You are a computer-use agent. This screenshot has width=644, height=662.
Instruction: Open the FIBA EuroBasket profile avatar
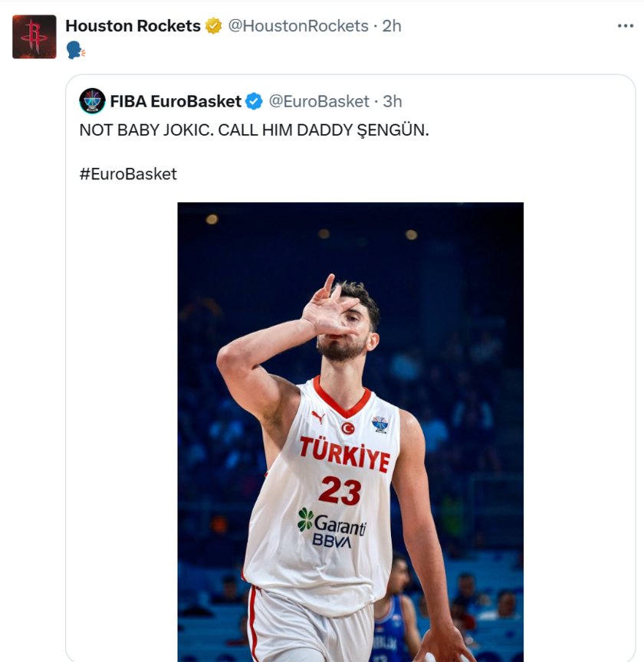pos(92,101)
